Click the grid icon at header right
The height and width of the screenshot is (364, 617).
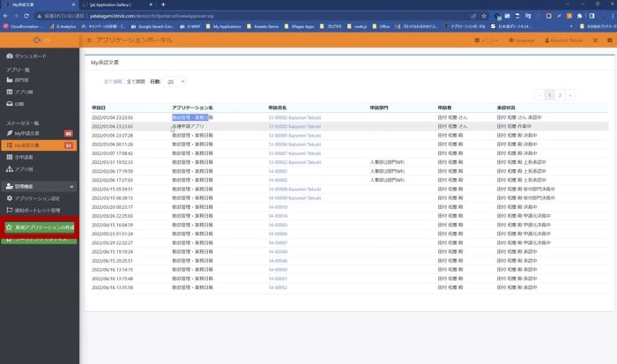point(610,41)
